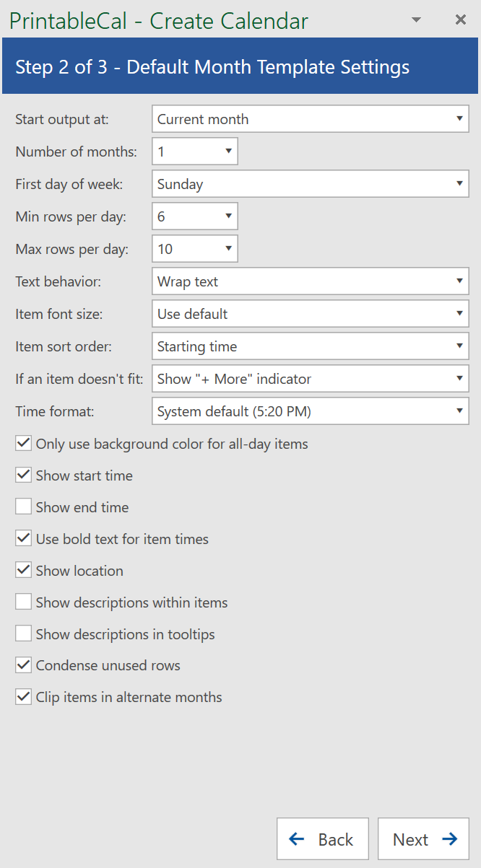This screenshot has height=868, width=481.
Task: Open the Text behavior dropdown
Action: 311,281
